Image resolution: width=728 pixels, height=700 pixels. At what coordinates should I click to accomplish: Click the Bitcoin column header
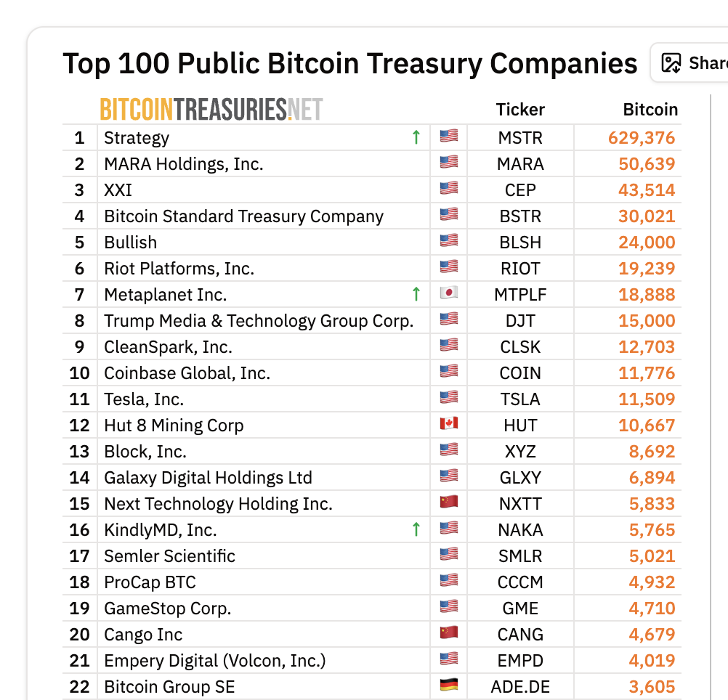tap(650, 109)
